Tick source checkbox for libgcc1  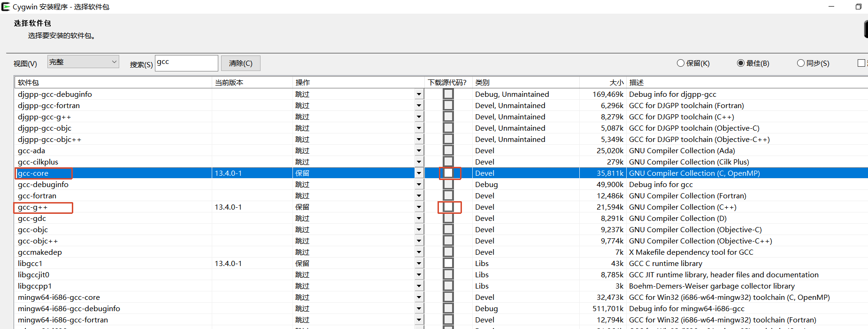tap(448, 263)
